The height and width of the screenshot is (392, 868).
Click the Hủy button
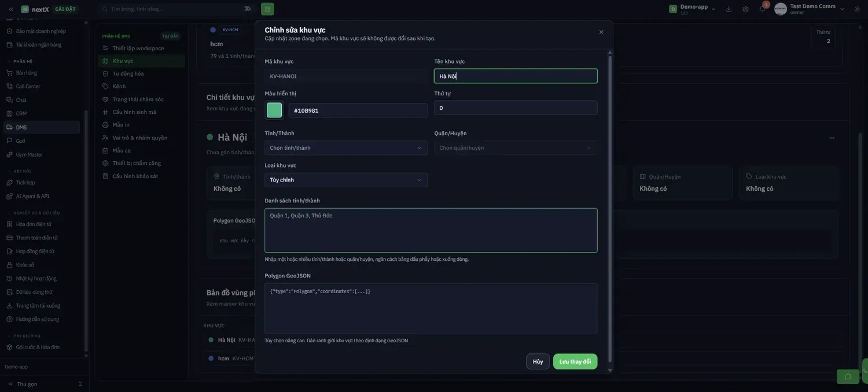pyautogui.click(x=538, y=361)
